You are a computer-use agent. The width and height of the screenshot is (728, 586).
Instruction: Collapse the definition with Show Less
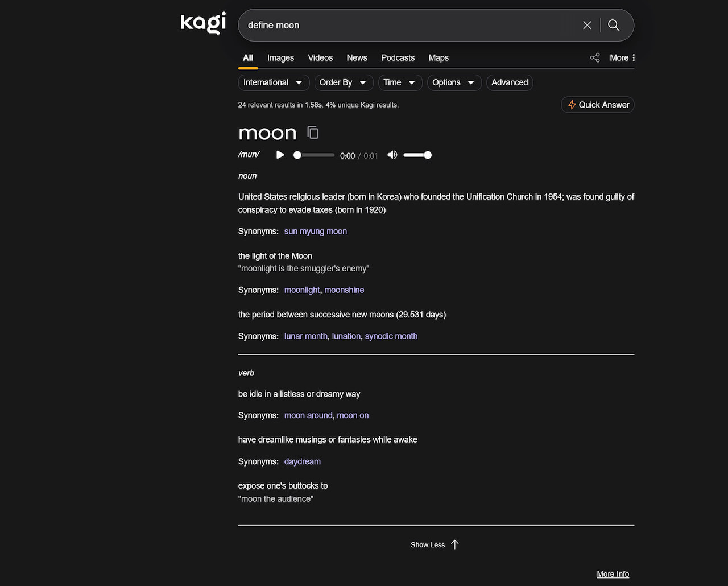(435, 544)
